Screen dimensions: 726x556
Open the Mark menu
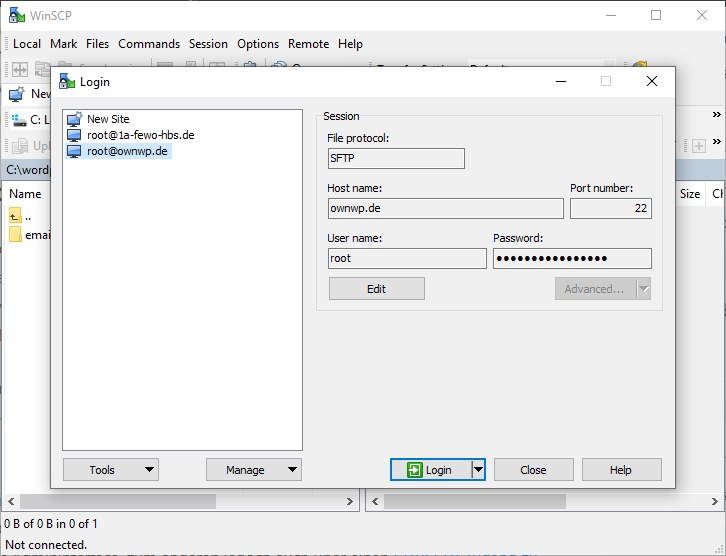(63, 44)
